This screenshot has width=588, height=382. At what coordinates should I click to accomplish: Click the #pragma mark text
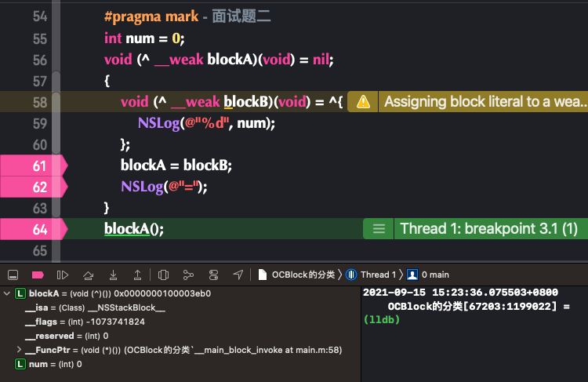click(151, 16)
